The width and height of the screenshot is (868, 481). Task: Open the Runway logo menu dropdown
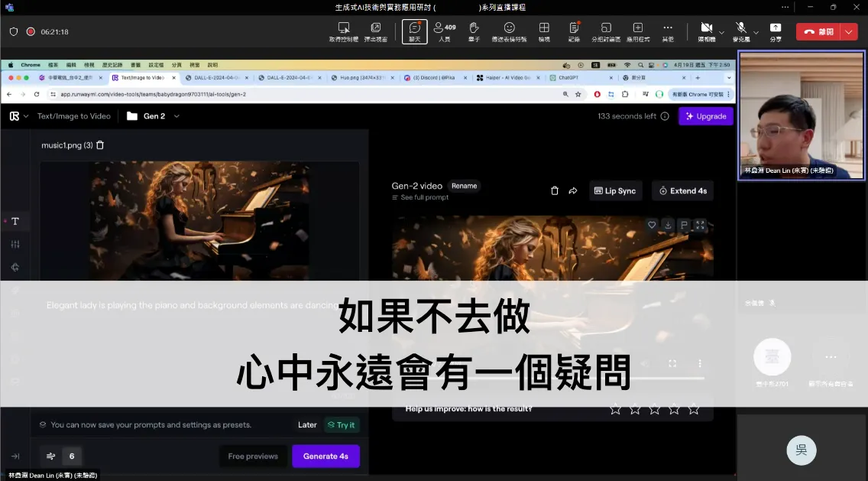point(19,115)
